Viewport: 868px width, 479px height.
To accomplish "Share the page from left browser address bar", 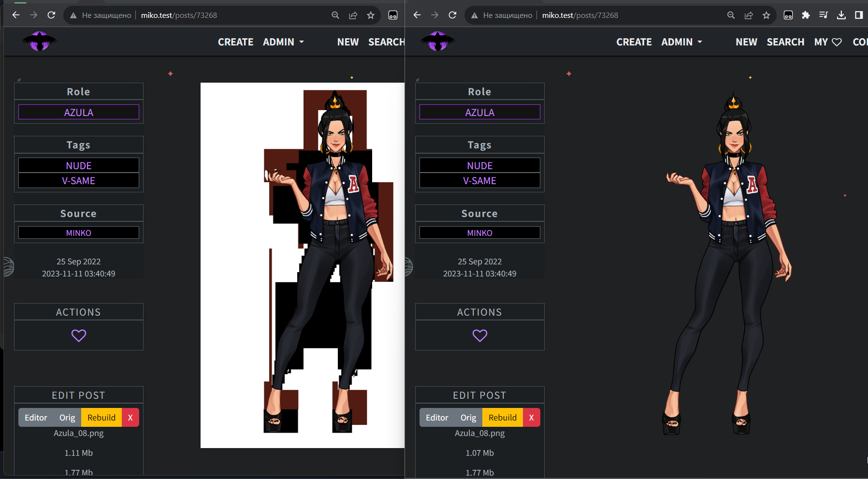I will coord(353,15).
